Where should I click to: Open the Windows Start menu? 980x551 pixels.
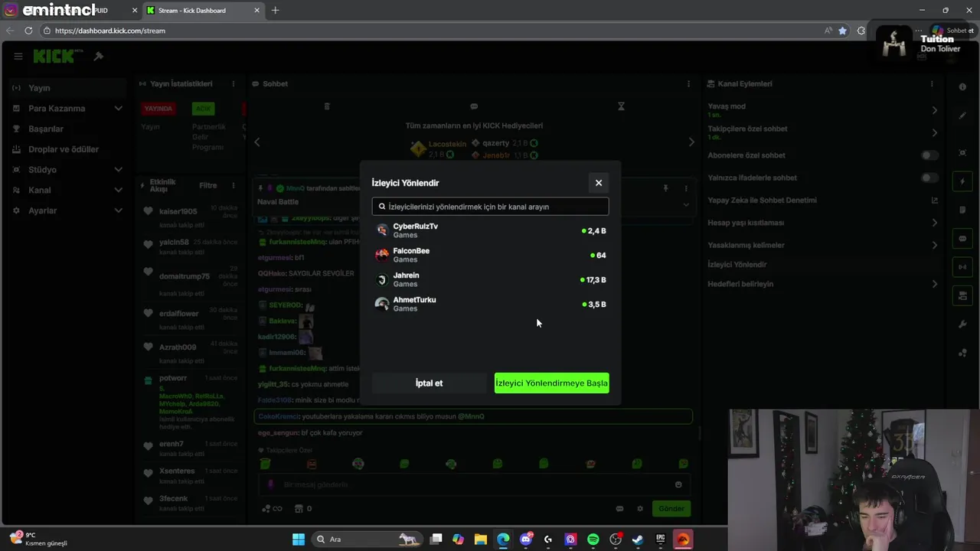point(299,540)
